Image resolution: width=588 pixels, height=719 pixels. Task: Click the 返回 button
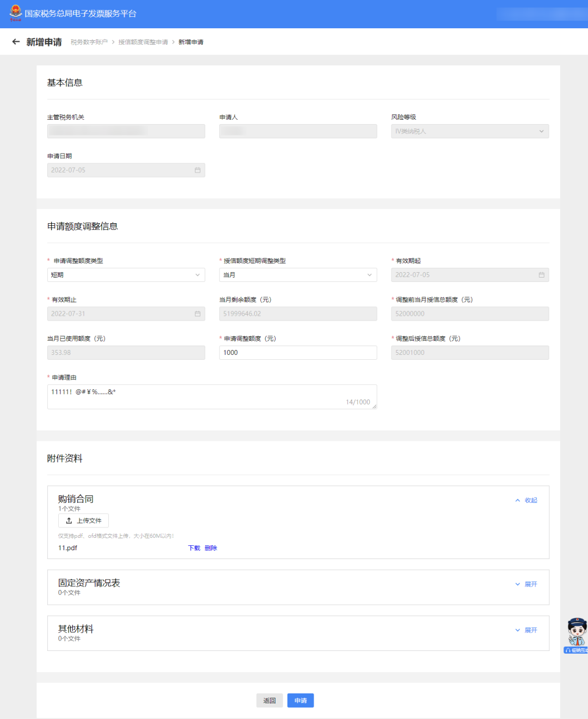(269, 700)
